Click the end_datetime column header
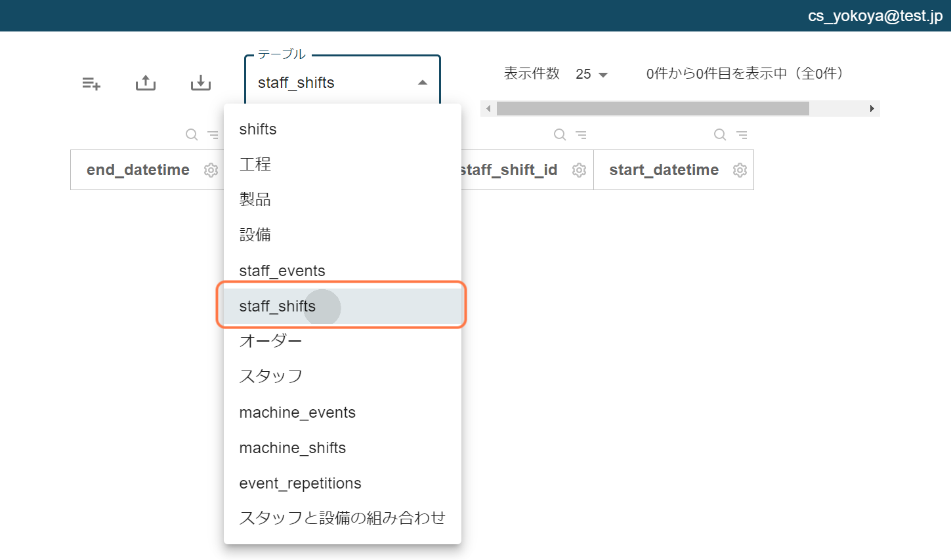This screenshot has height=560, width=951. click(x=138, y=170)
